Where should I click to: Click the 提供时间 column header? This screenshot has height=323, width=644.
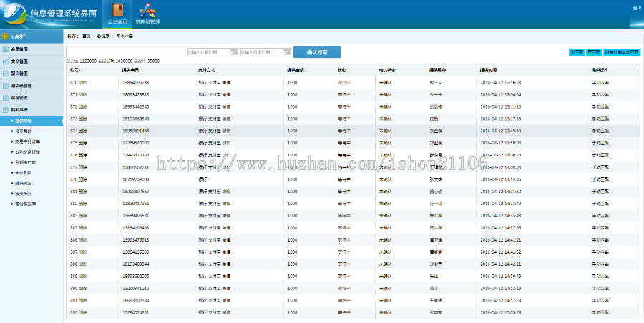488,70
